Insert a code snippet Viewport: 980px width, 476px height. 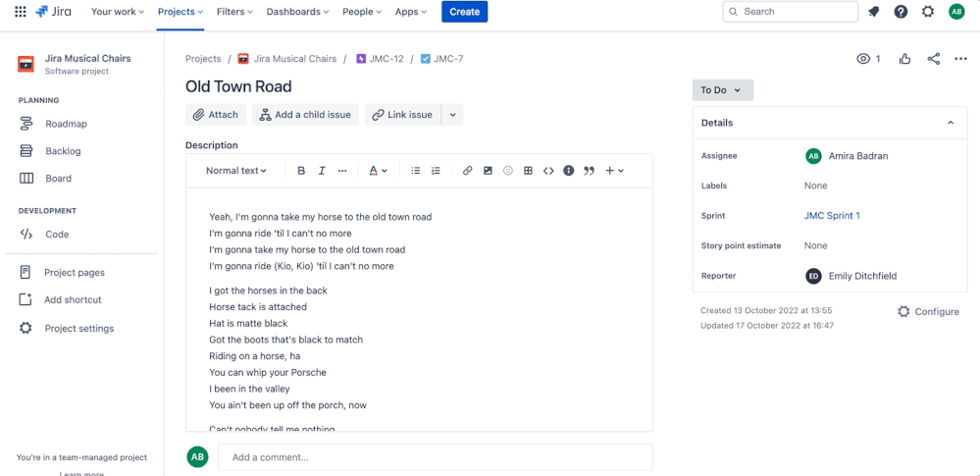548,170
